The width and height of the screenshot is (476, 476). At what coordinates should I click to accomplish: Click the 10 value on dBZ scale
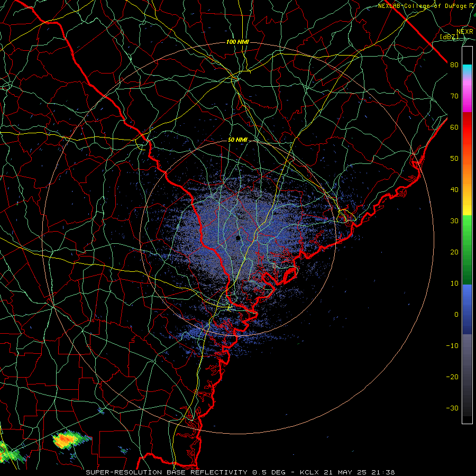(x=454, y=283)
